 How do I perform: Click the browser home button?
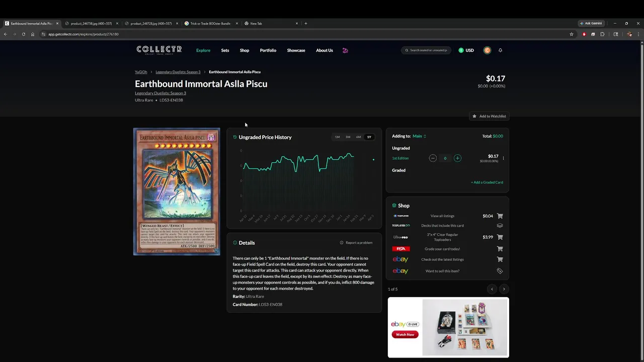[x=33, y=34]
